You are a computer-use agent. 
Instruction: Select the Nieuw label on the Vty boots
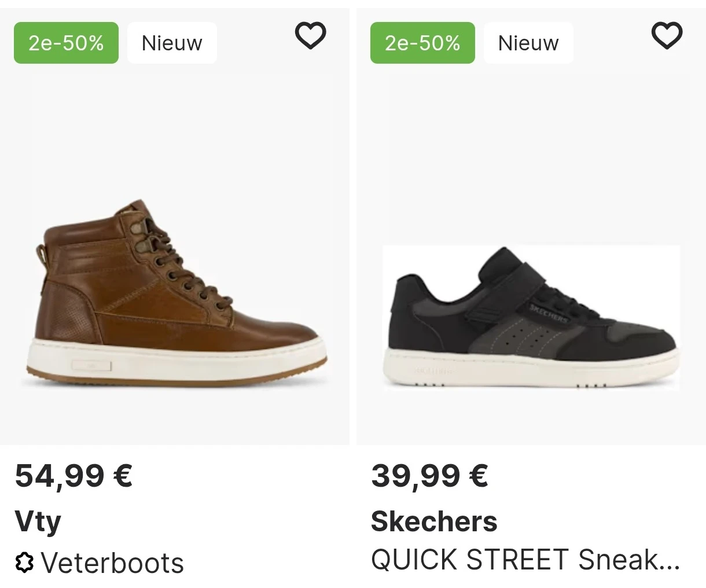pos(172,43)
